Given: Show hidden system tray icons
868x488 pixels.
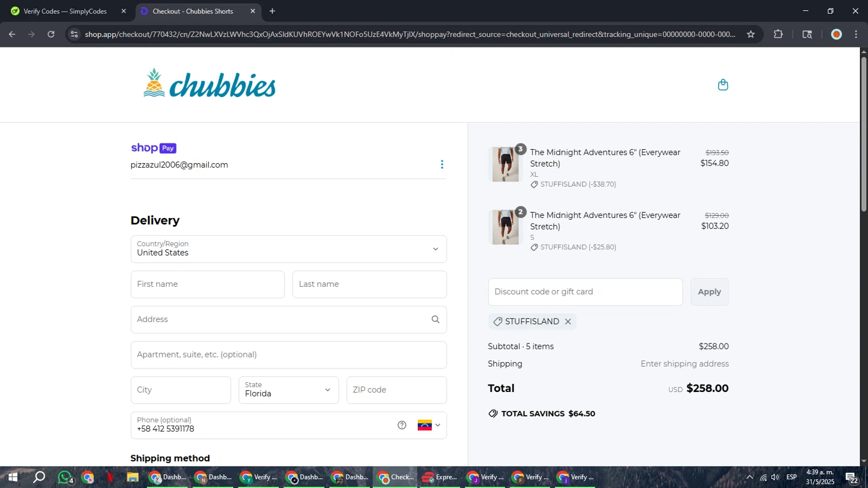Looking at the screenshot, I should pos(749,478).
